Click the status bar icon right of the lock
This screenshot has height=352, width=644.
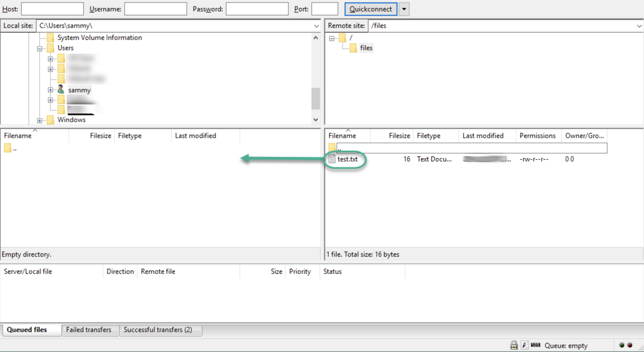point(524,345)
